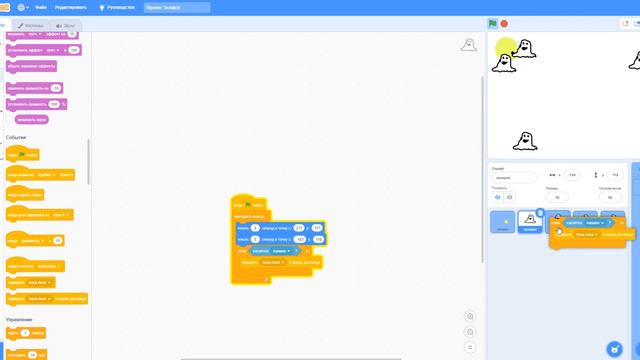Image resolution: width=640 pixels, height=360 pixels.
Task: Hide the sprite using the crossed eye button
Action: pyautogui.click(x=509, y=198)
